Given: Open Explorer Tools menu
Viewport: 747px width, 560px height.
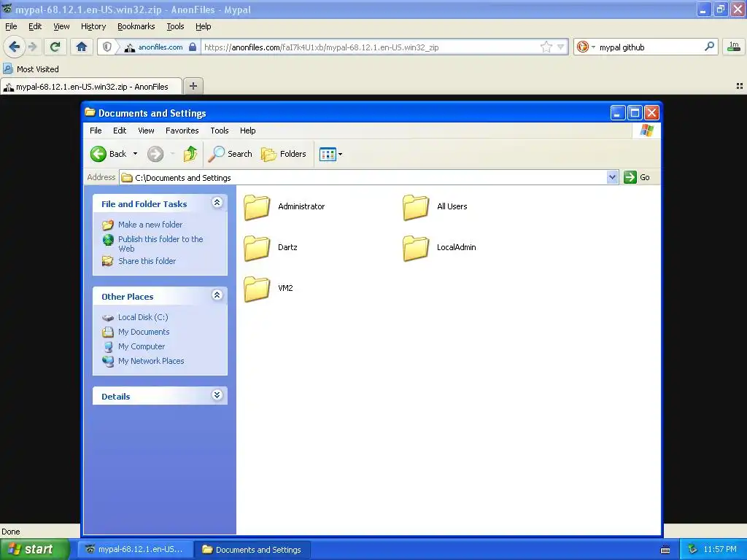Looking at the screenshot, I should coord(220,131).
